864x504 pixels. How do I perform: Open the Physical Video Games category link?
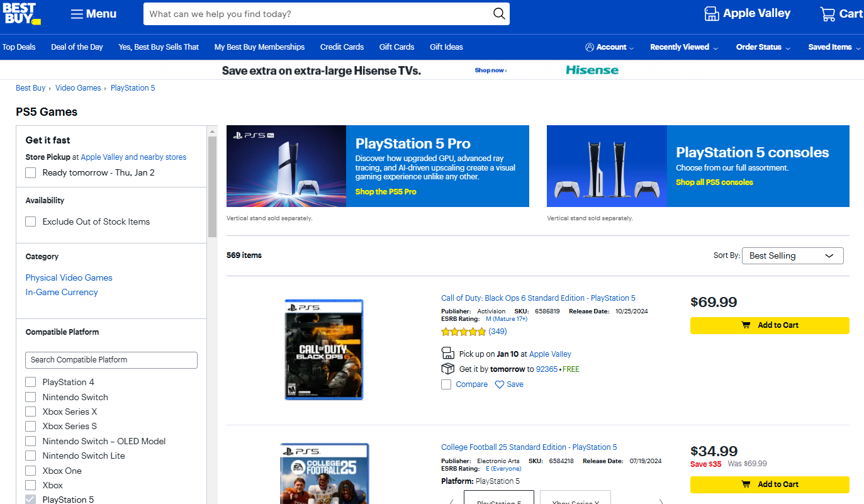point(69,277)
